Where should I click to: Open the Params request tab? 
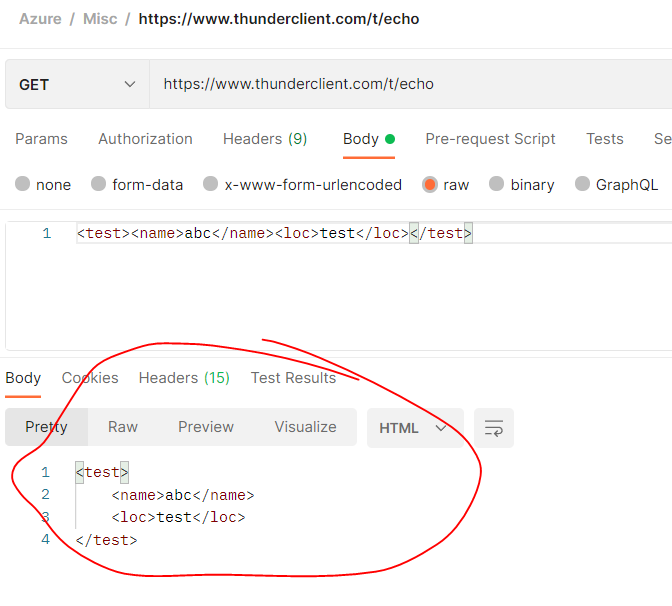[42, 139]
